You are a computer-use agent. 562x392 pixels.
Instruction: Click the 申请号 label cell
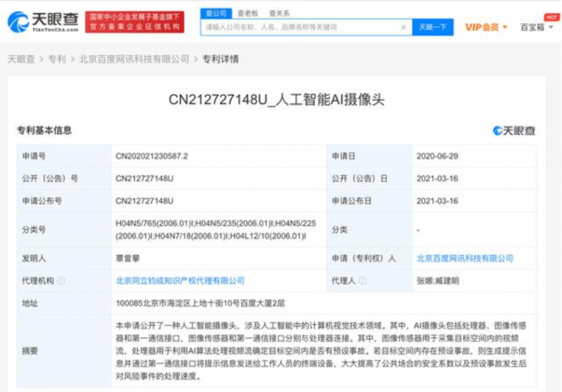pos(64,156)
